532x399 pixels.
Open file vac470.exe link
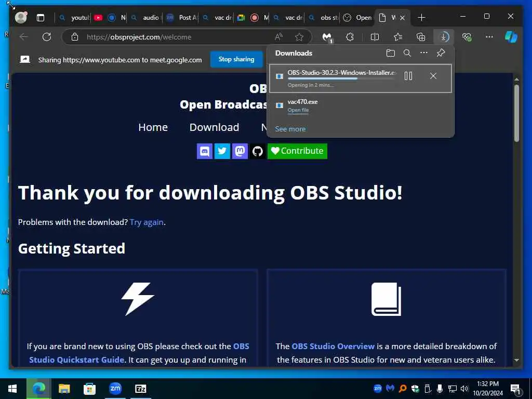point(298,110)
